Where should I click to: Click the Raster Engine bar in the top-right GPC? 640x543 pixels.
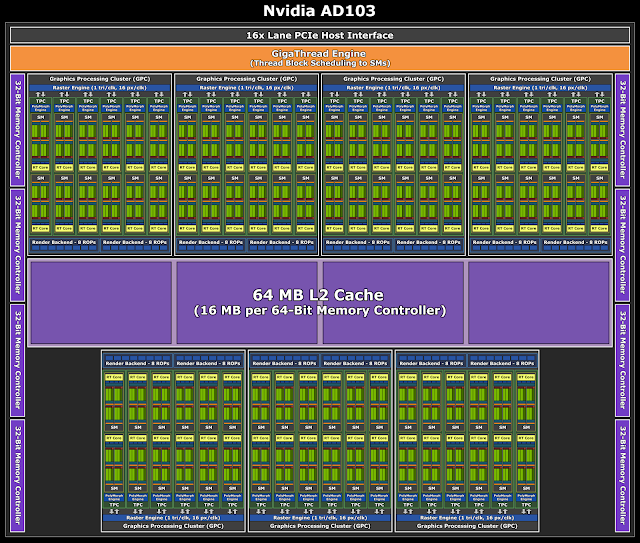click(540, 88)
